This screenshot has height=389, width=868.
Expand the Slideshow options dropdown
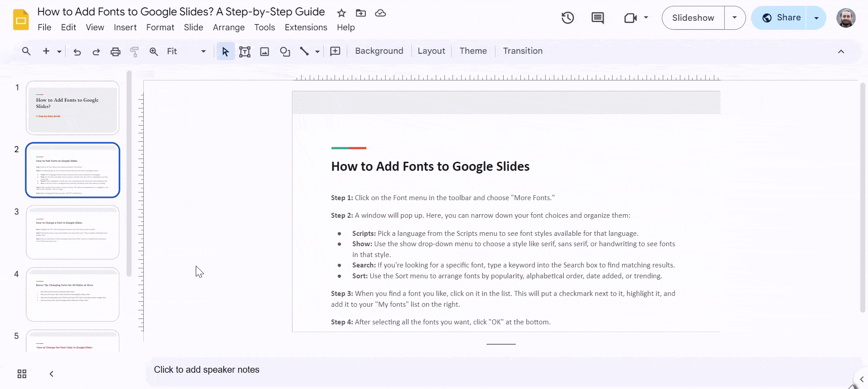[735, 18]
